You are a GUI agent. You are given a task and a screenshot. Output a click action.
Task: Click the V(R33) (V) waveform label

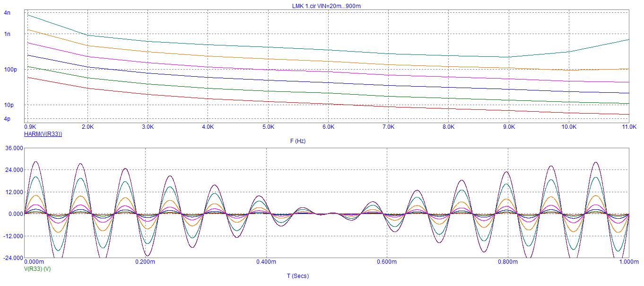37,268
